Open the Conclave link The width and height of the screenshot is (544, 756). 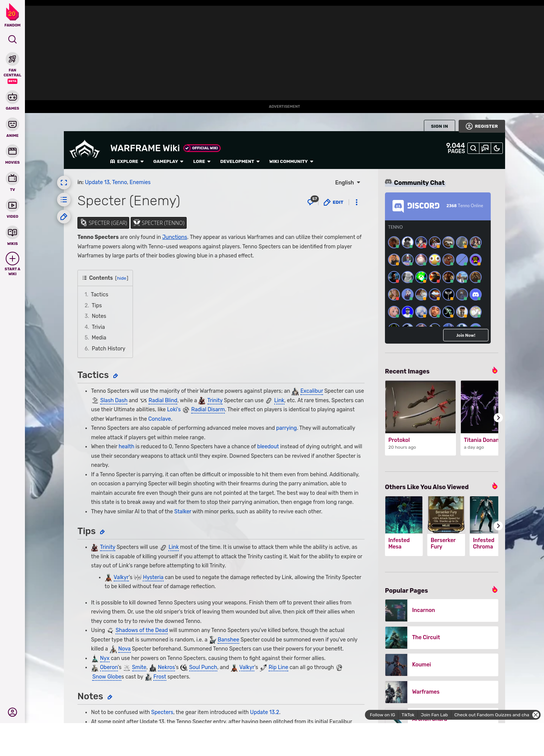pos(159,419)
